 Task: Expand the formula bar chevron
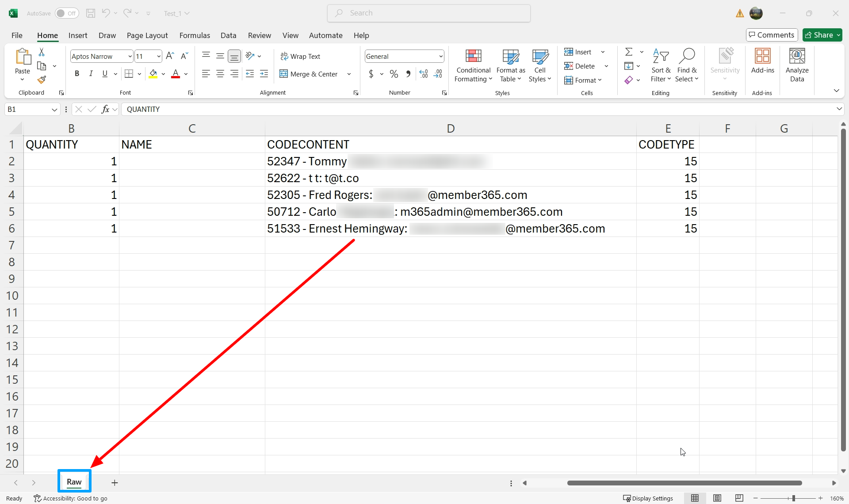(x=839, y=109)
